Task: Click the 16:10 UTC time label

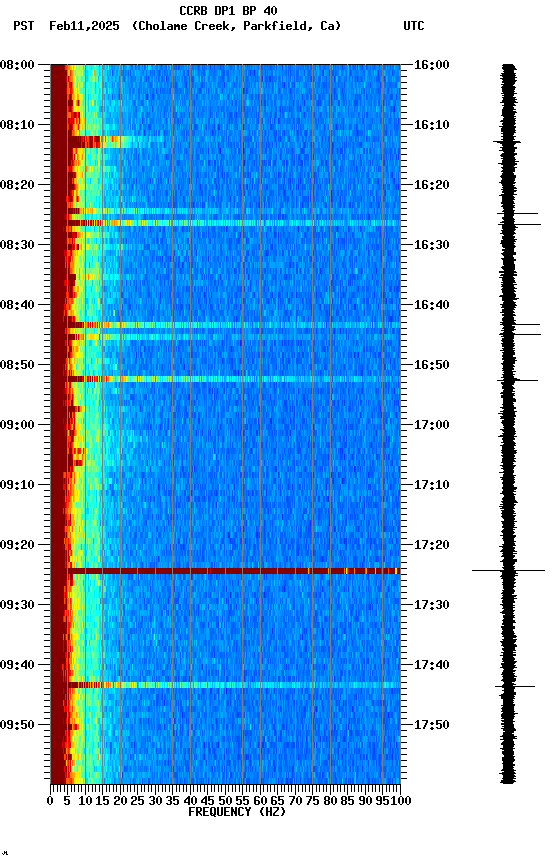Action: pyautogui.click(x=432, y=125)
